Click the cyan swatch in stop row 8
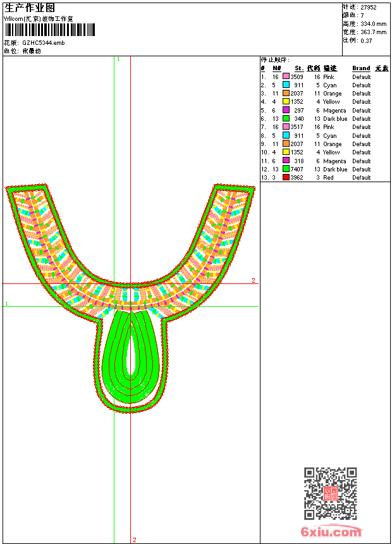Viewport: 392px width, 544px height. click(x=286, y=135)
